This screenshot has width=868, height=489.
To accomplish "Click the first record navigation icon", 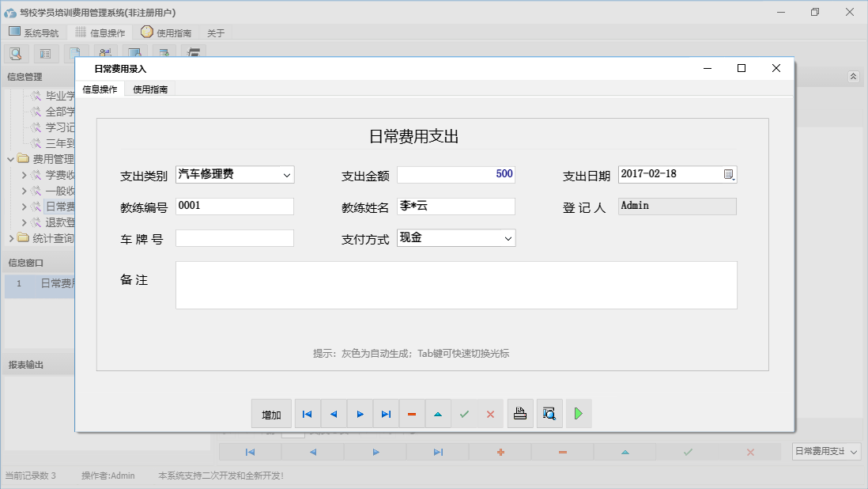I will point(308,413).
